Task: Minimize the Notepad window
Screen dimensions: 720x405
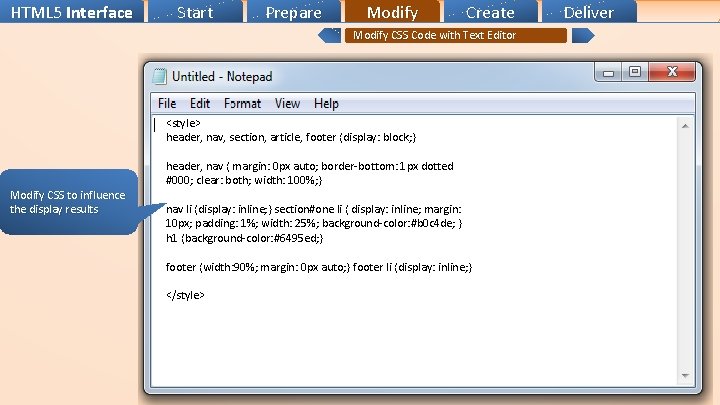Action: (608, 73)
